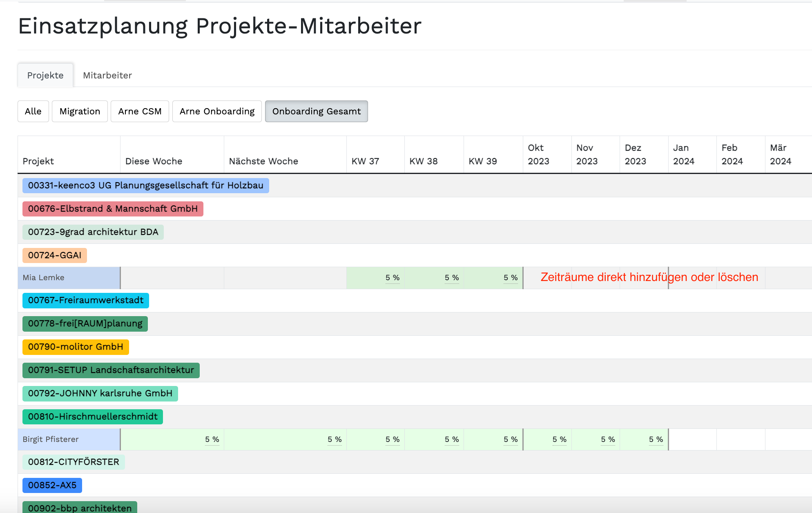Select the Birgit Pfisterer employee row
The width and height of the screenshot is (812, 513).
[x=69, y=439]
